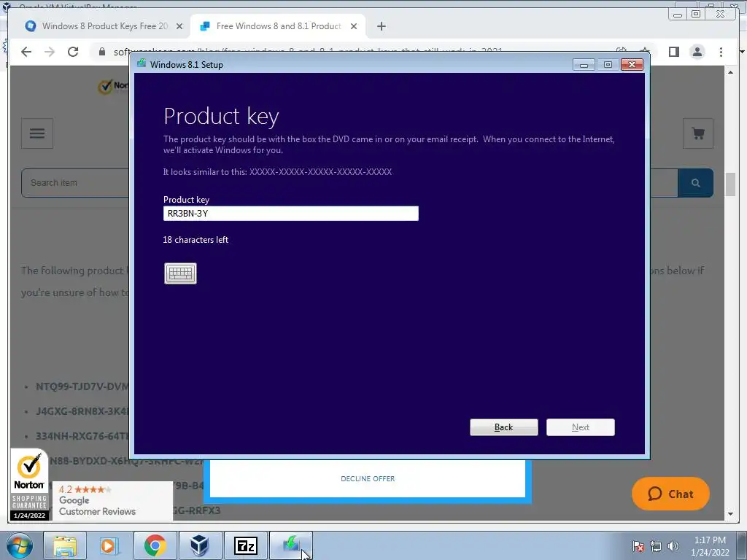Click volume speaker tray icon
The image size is (747, 560).
(x=673, y=546)
